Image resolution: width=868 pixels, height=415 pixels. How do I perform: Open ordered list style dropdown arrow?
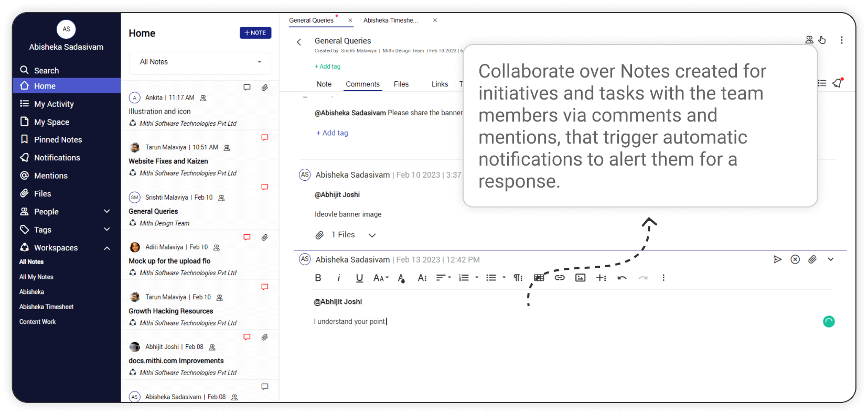477,278
